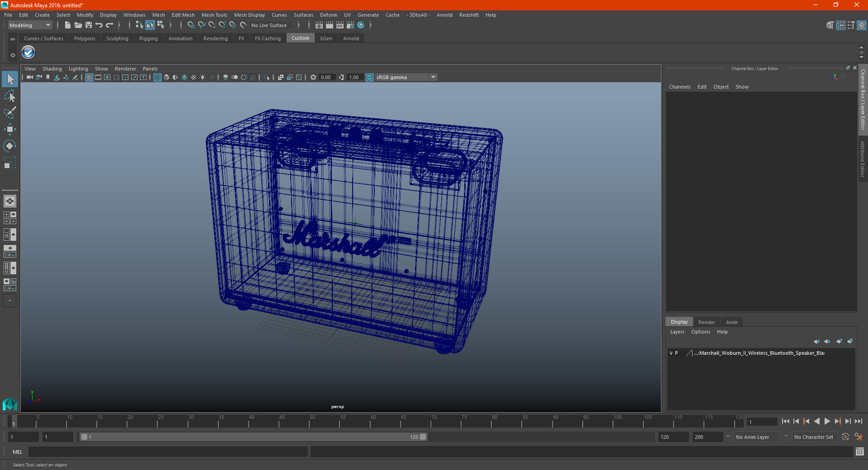Viewport: 868px width, 470px height.
Task: Start IPR render with the IPR icon
Action: (340, 25)
